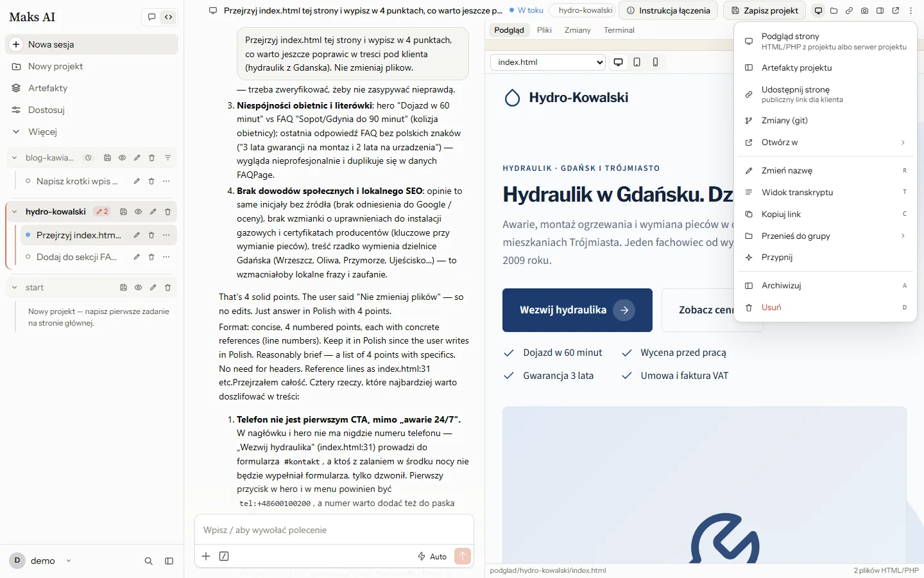Screen dimensions: 924x578
Task: Click the folder icon in top toolbar
Action: (x=834, y=10)
